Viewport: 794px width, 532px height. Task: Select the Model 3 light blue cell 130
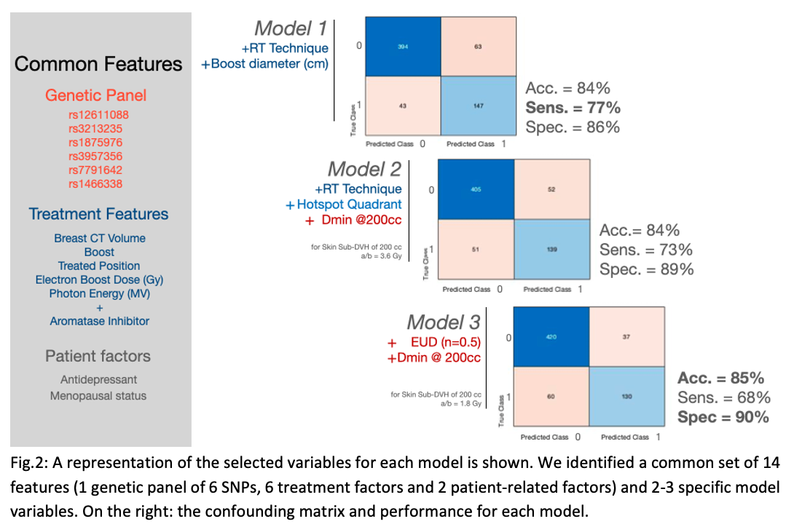tap(627, 397)
